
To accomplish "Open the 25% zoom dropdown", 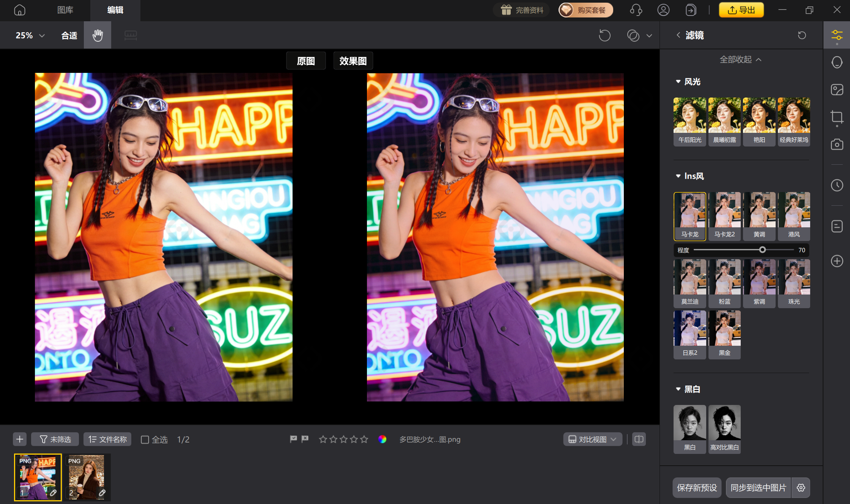I will [30, 35].
